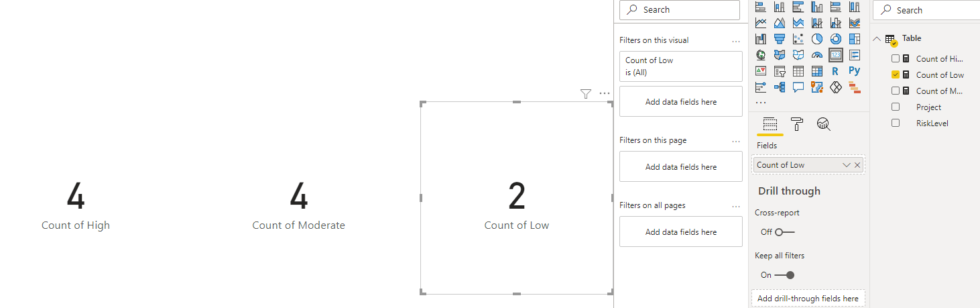Select the Key influencers visualization
Image resolution: width=980 pixels, height=308 pixels.
pyautogui.click(x=761, y=87)
